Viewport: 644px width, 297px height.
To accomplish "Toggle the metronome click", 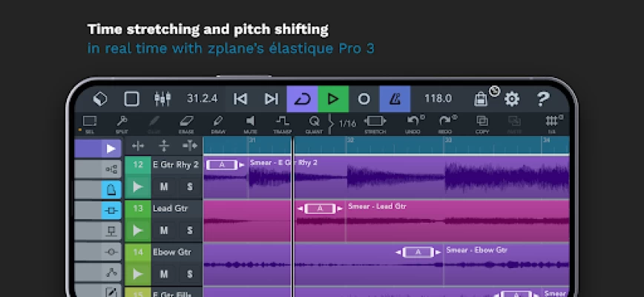I will pyautogui.click(x=395, y=99).
